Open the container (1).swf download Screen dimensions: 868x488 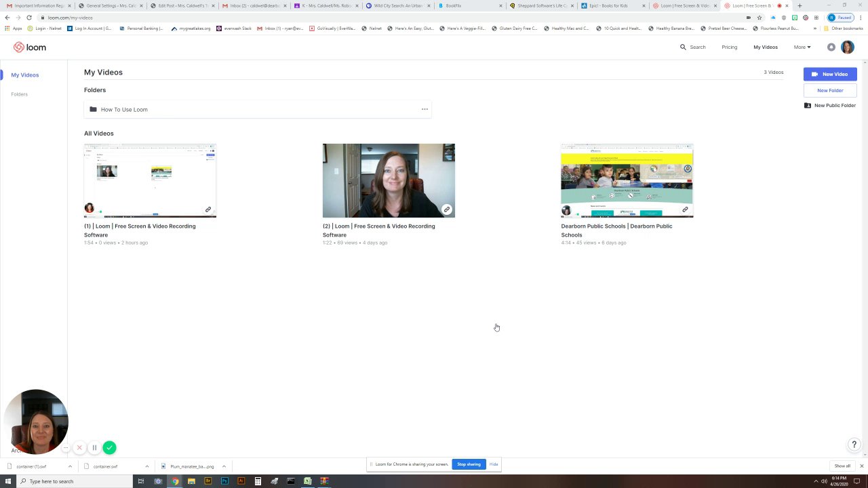point(33,466)
